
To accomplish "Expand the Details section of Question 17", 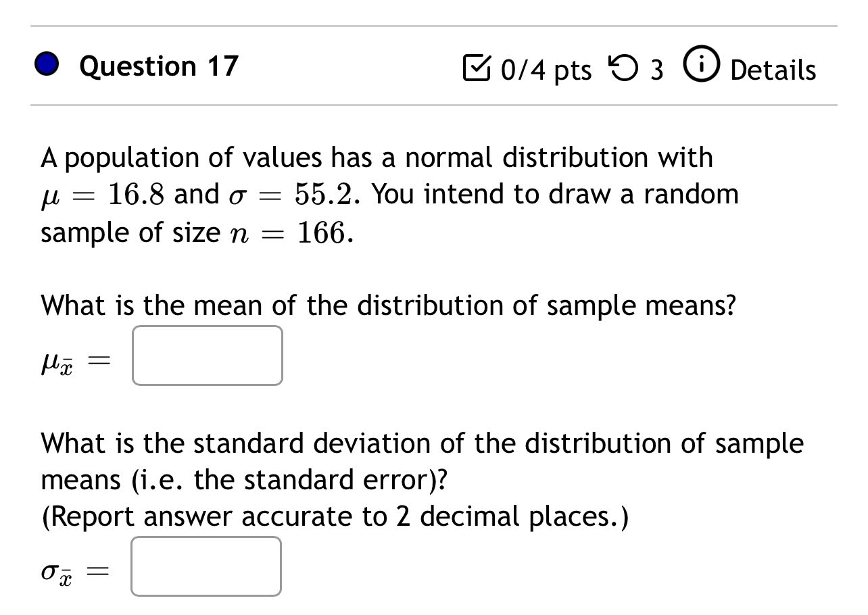I will pos(773,70).
